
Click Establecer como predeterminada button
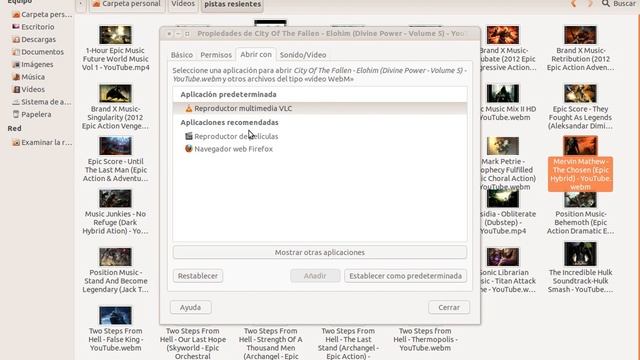[405, 276]
